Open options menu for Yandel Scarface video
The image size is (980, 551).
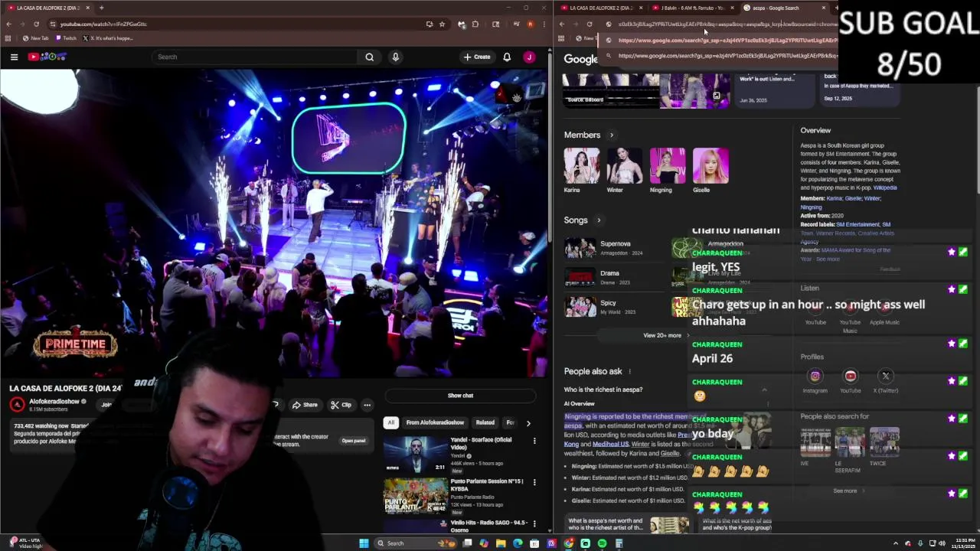534,441
